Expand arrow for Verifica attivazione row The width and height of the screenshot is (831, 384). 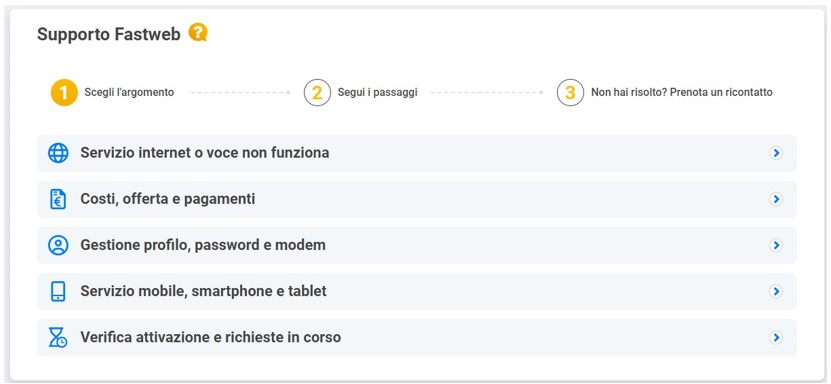[x=776, y=337]
